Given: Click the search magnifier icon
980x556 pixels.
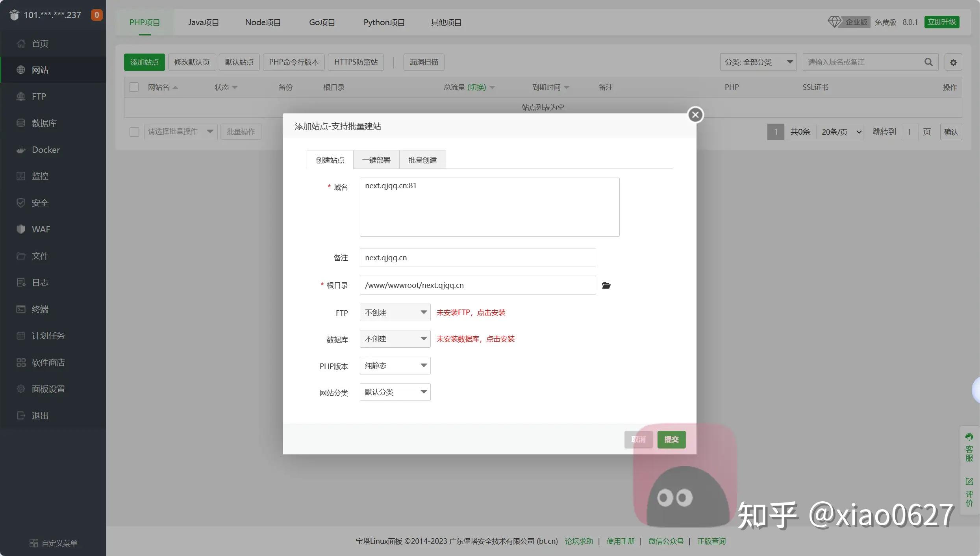Looking at the screenshot, I should point(928,62).
